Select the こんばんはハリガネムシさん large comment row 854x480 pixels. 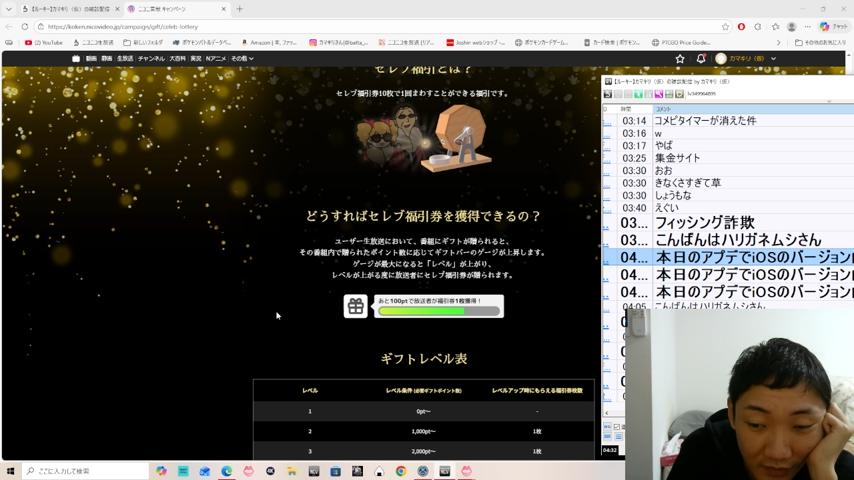(x=728, y=240)
